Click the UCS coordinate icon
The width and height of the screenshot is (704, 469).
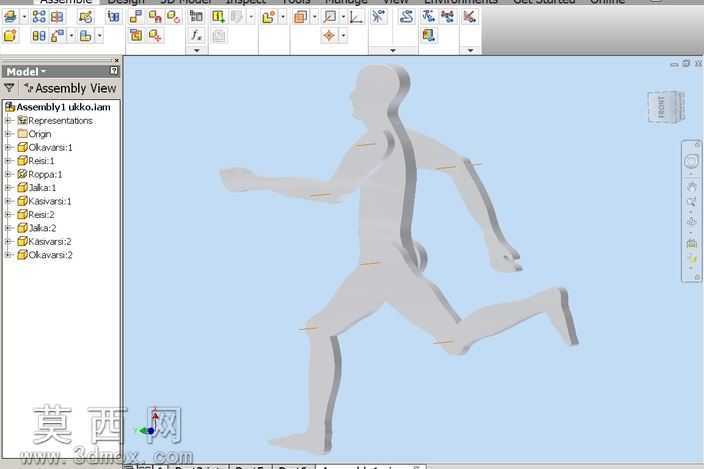tap(356, 17)
